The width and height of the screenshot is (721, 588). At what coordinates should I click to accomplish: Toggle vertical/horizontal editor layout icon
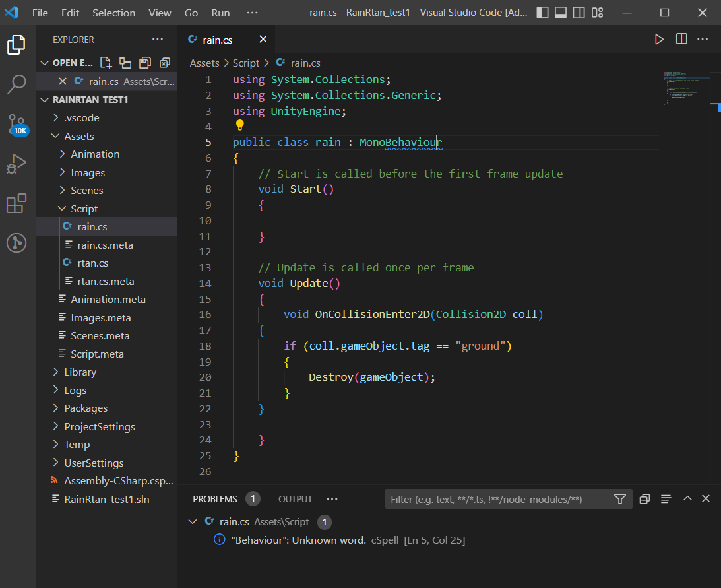click(x=125, y=63)
